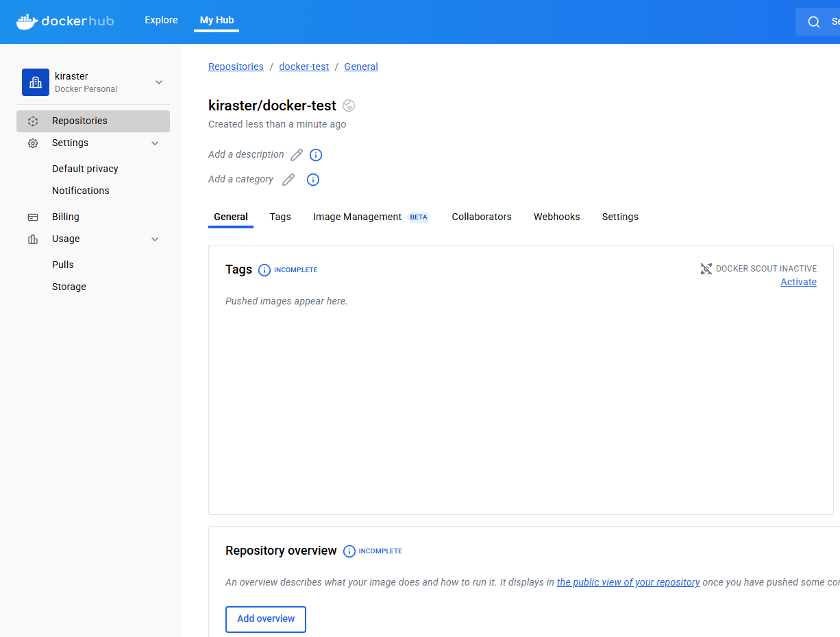Click the Docker Scout inactive icon
Screen dimensions: 840x637
pos(706,269)
